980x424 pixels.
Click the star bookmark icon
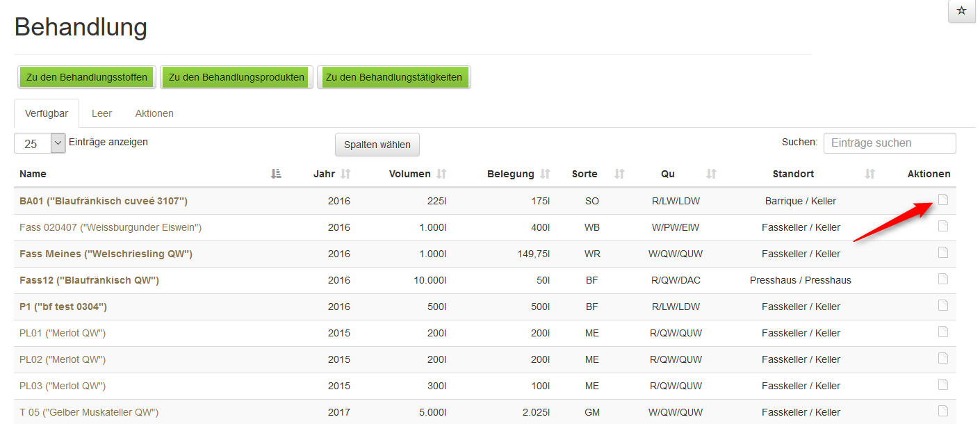962,11
